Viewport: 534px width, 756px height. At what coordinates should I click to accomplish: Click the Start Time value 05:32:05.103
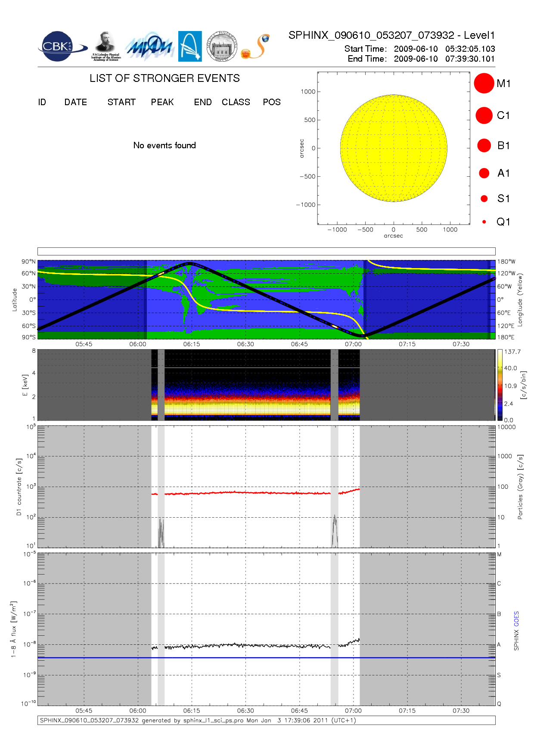coord(470,49)
